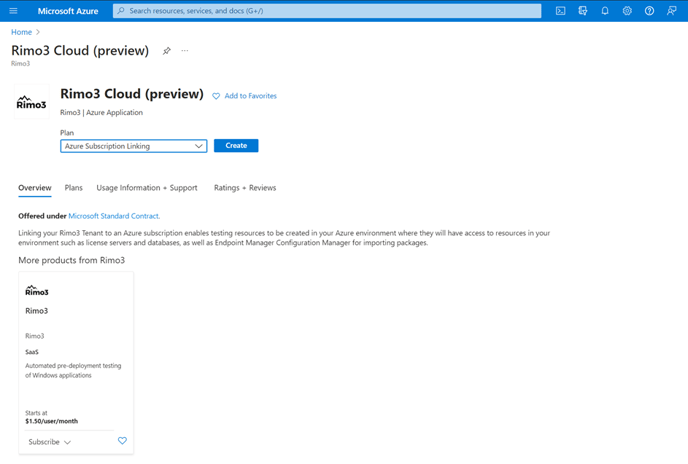
Task: Go to the Ratings + Reviews tab
Action: [x=245, y=188]
